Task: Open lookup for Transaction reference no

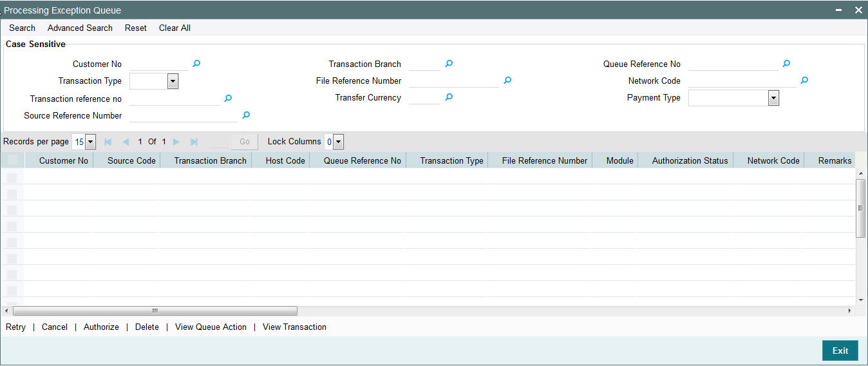Action: 228,98
